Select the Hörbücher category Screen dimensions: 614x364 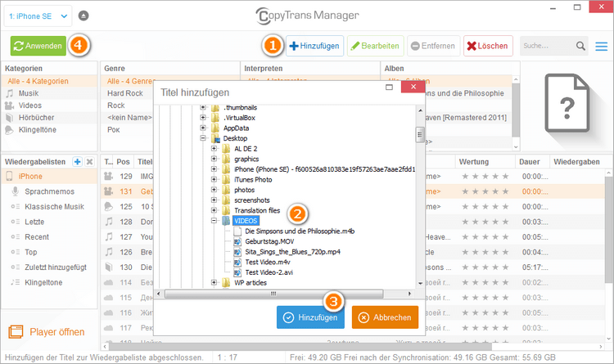click(49, 118)
